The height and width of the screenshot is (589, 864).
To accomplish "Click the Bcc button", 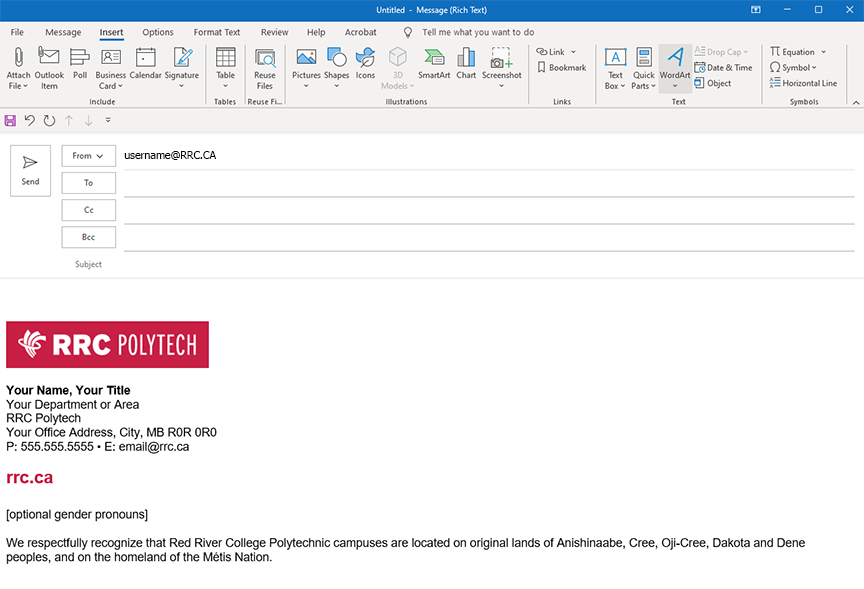I will [x=88, y=237].
